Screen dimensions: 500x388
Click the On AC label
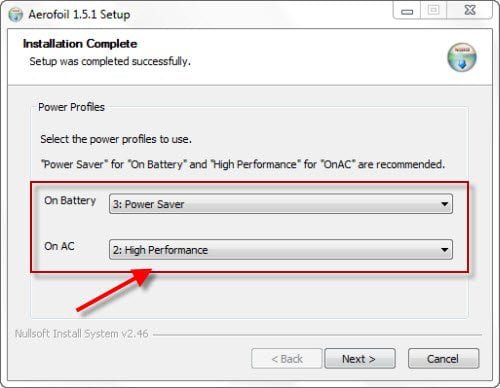coord(59,246)
